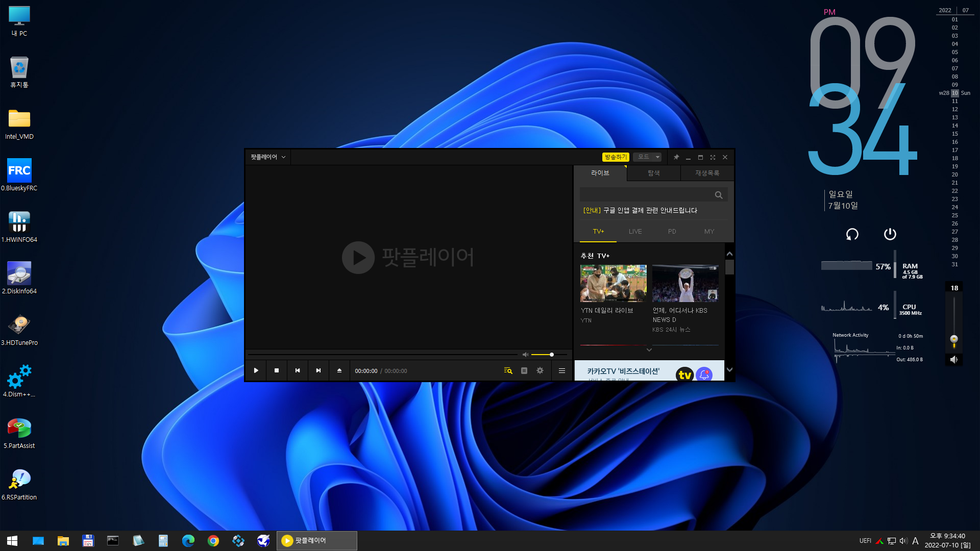Screen dimensions: 980x551
Task: Adjust the desktop widget volume knob
Action: click(x=954, y=339)
